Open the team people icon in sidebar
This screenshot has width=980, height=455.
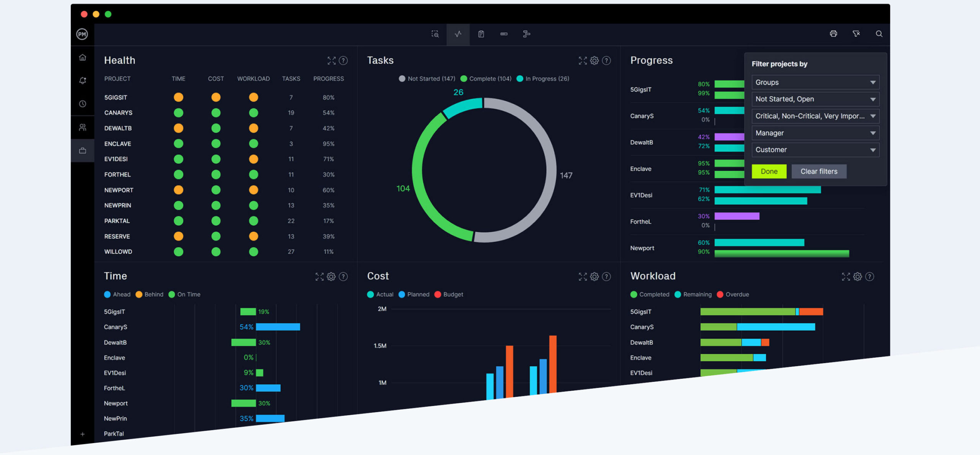[82, 127]
